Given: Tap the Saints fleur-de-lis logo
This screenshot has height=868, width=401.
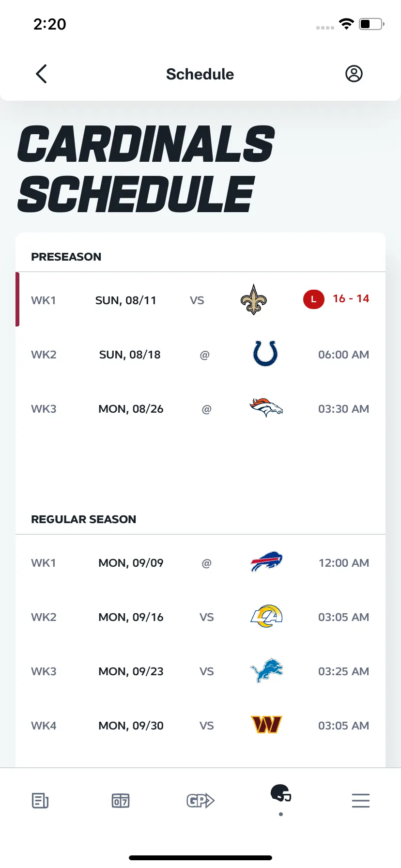Looking at the screenshot, I should coord(254,300).
